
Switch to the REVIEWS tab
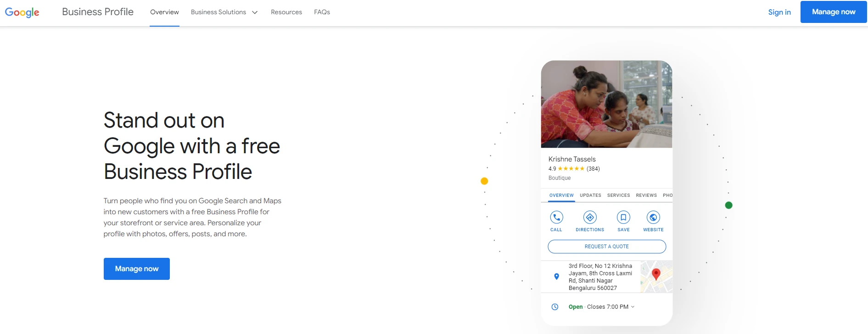[646, 195]
